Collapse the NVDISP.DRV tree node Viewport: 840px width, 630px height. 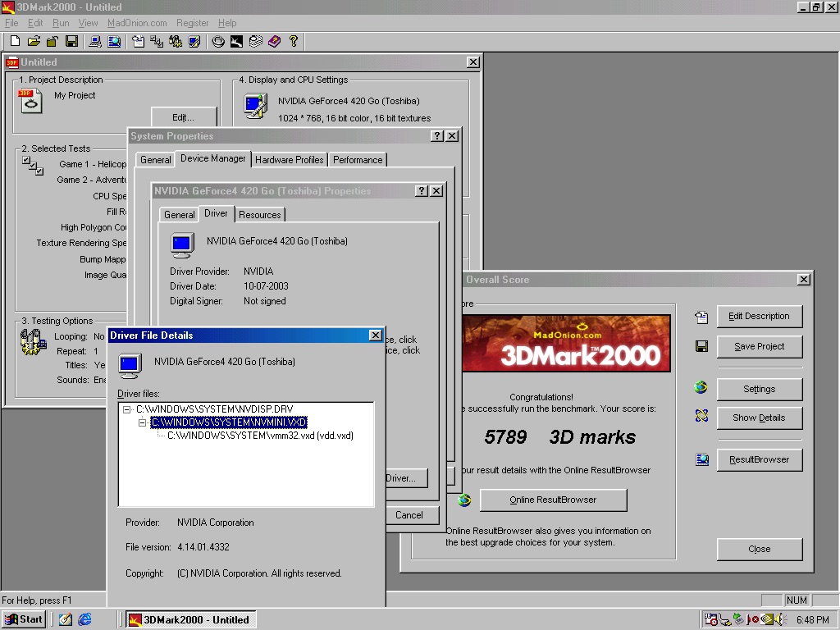(127, 409)
